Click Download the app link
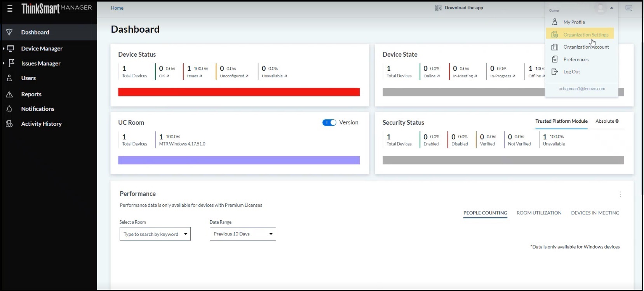The height and width of the screenshot is (291, 644). [x=464, y=8]
